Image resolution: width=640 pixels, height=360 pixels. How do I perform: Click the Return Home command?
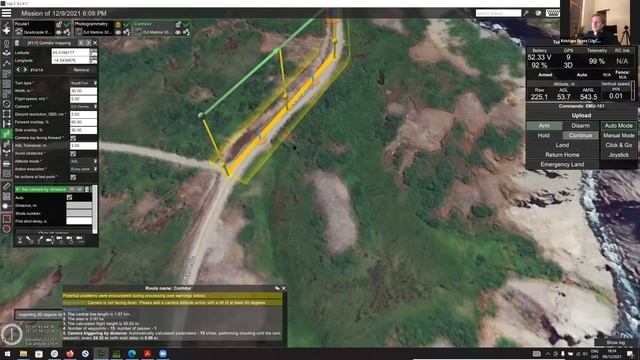point(562,155)
